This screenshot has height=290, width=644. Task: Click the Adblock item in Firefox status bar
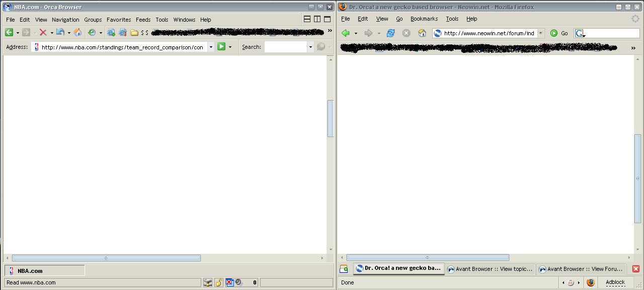tap(615, 282)
